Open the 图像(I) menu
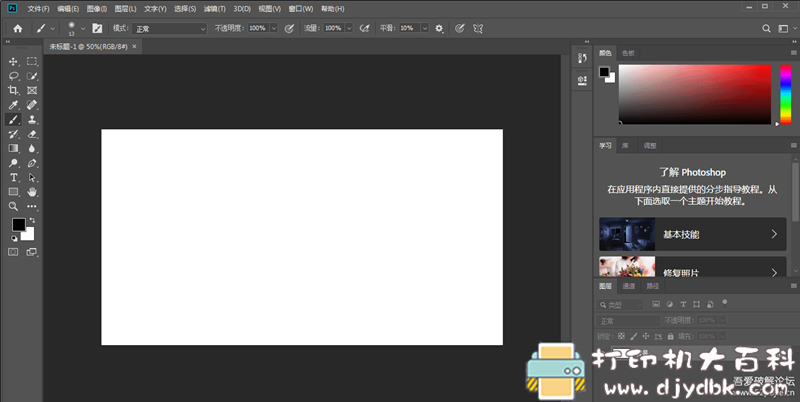This screenshot has height=402, width=800. [97, 9]
